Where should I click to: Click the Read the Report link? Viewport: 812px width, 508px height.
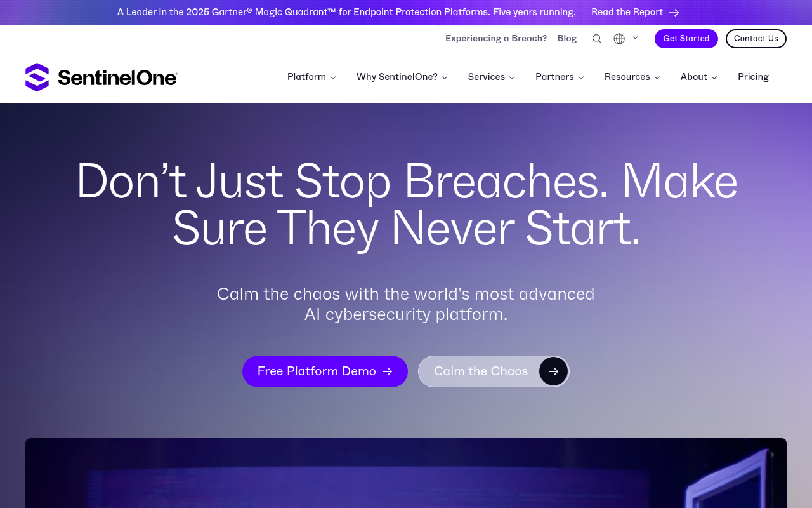(627, 13)
